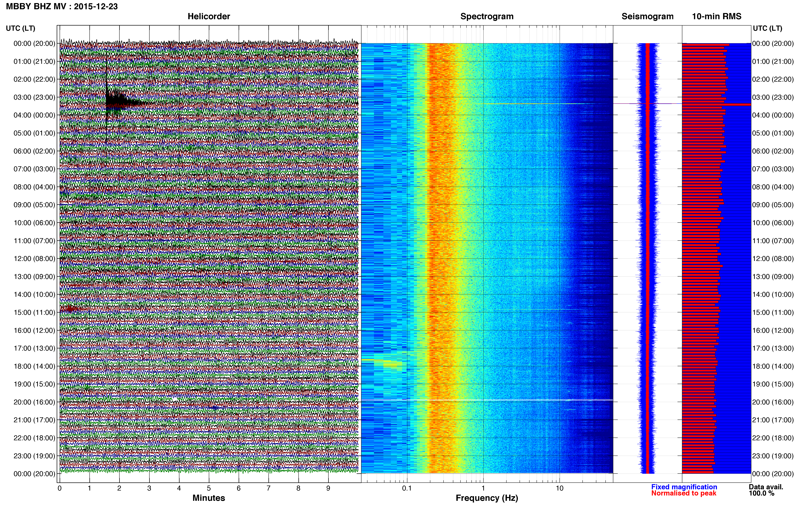Click the '100.0 %' data availability value
This screenshot has height=508, width=812.
pyautogui.click(x=761, y=493)
